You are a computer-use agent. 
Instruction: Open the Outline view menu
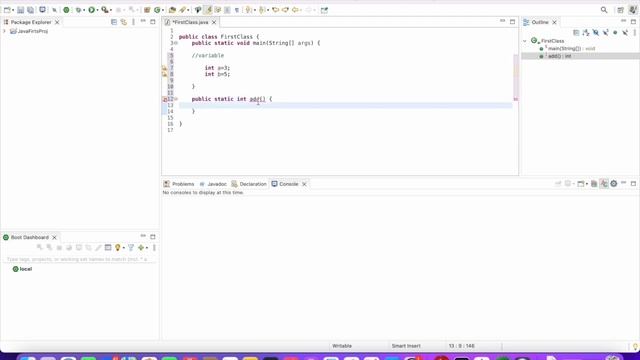[635, 32]
